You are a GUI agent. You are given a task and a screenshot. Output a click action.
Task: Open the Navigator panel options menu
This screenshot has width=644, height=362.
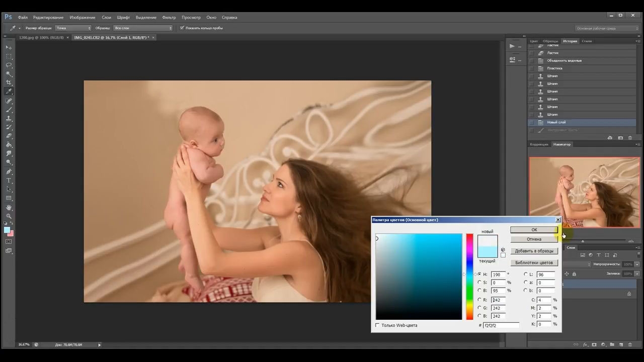[x=637, y=144]
